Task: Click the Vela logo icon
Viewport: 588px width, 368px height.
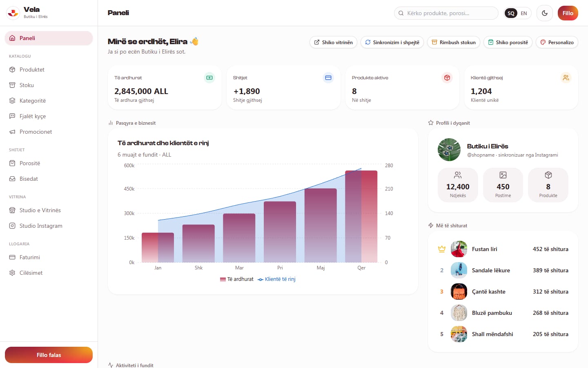Action: click(x=13, y=13)
